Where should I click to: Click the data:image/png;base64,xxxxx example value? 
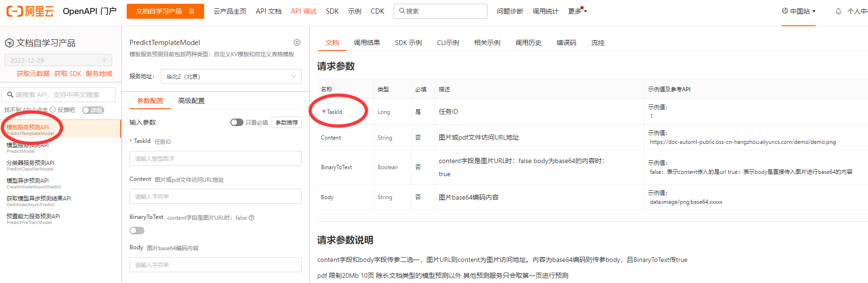pos(686,202)
